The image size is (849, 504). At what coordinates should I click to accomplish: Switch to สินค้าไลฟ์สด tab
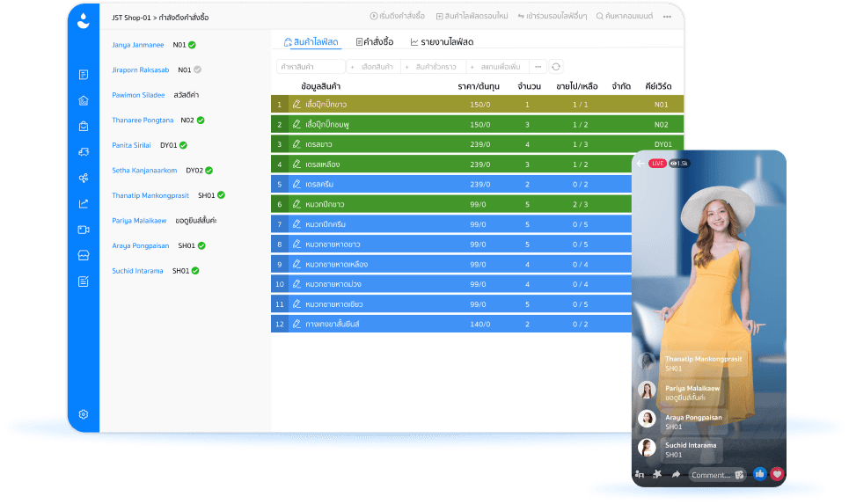tap(311, 41)
